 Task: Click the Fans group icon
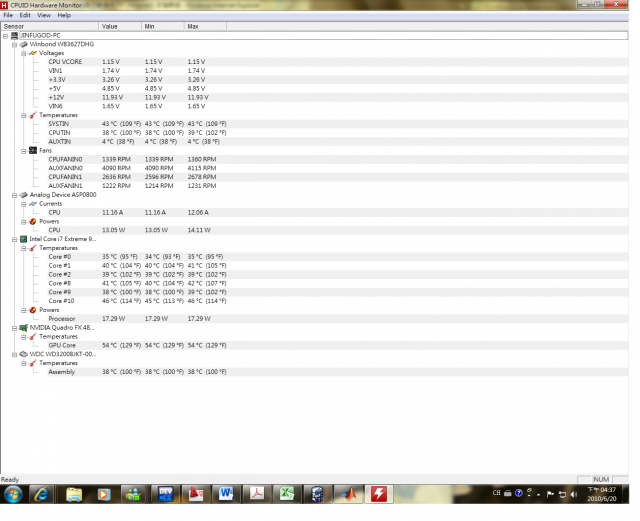(33, 151)
